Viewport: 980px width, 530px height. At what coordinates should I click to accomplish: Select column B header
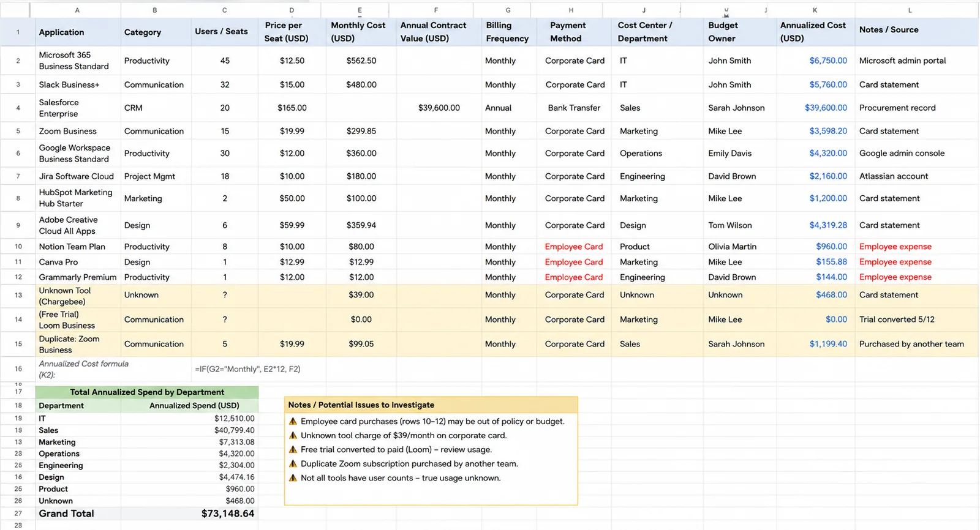tap(155, 10)
